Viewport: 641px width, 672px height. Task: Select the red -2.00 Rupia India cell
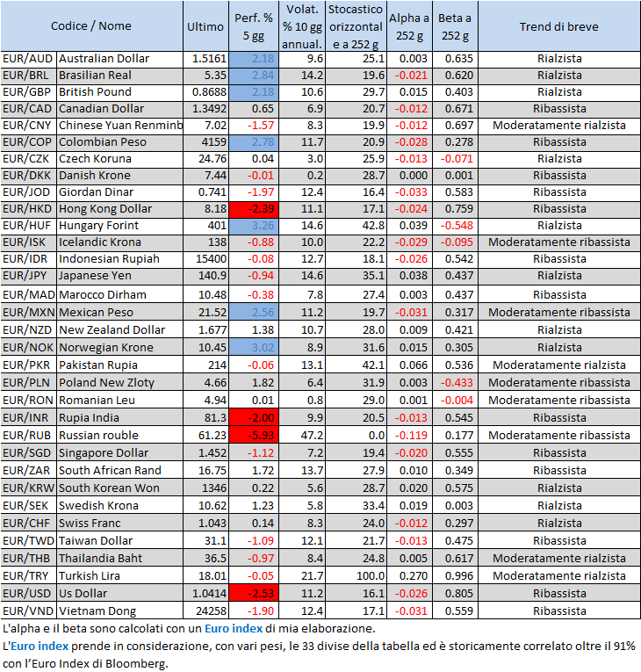pos(254,418)
